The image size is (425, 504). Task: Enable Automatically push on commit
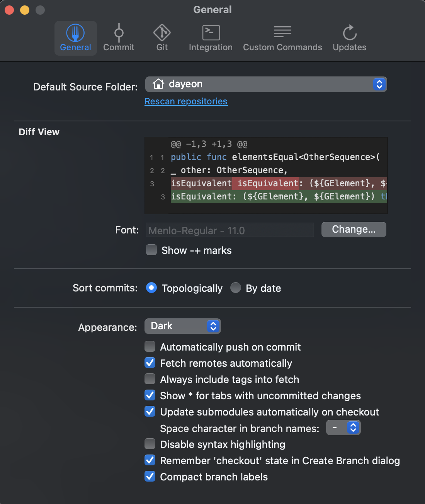pyautogui.click(x=150, y=346)
